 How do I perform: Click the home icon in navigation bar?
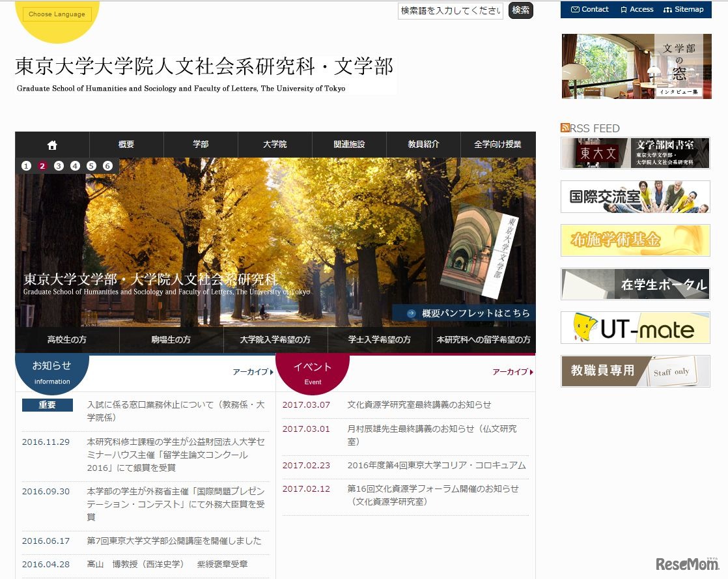(52, 145)
